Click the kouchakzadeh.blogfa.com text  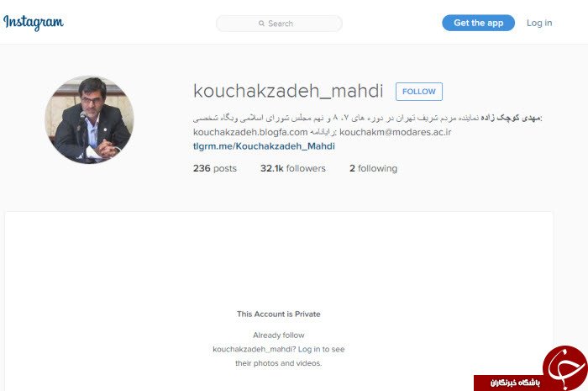point(250,133)
